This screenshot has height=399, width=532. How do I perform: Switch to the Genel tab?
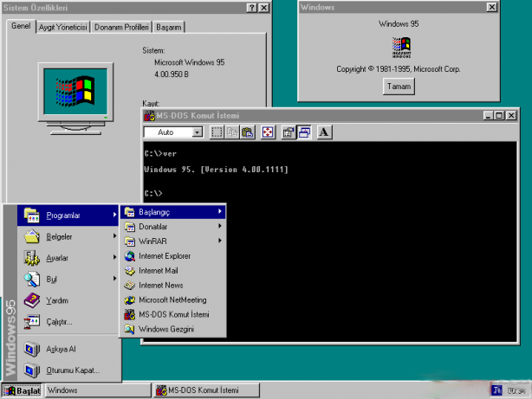[x=21, y=26]
